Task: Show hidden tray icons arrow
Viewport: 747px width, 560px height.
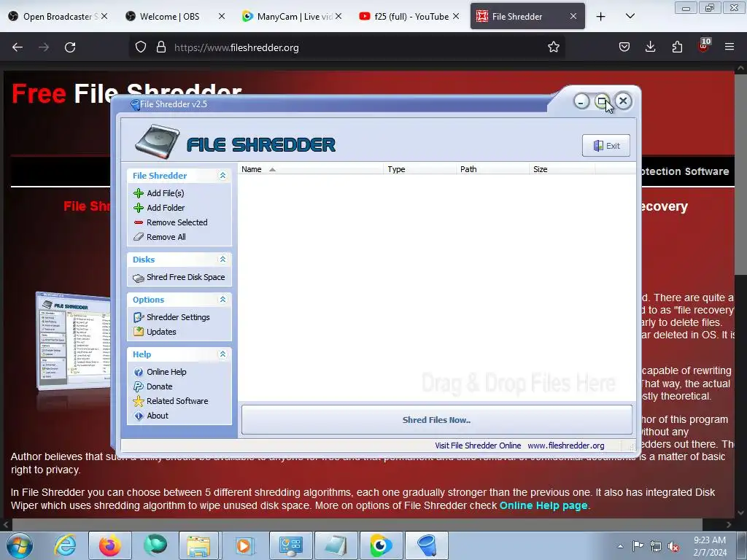Action: pyautogui.click(x=620, y=546)
